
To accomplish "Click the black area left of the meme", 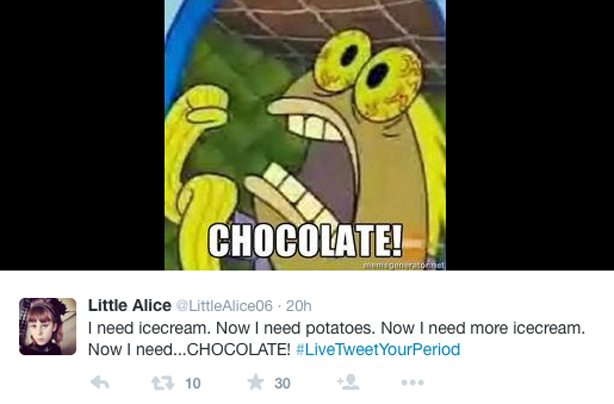I will (82, 135).
